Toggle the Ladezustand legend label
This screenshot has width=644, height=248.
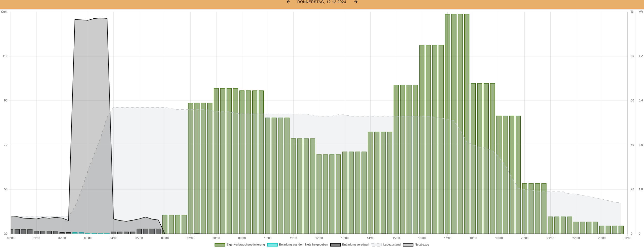click(x=392, y=244)
